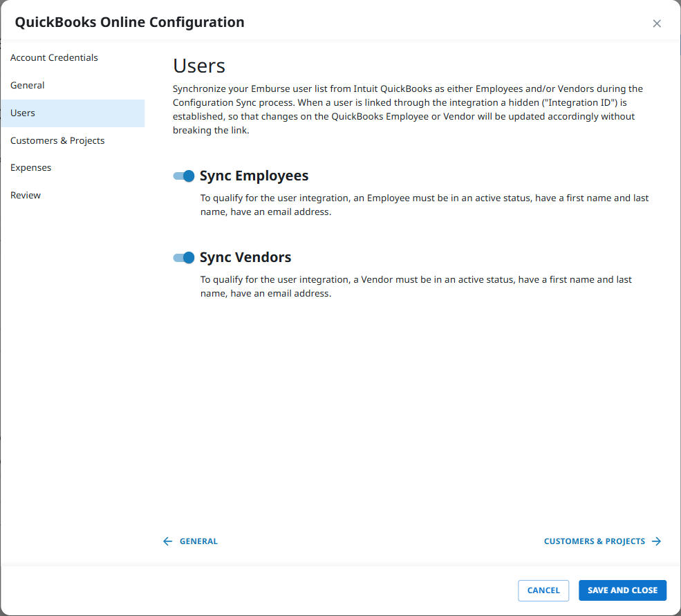Click the CUSTOMERS & PROJECTS next link
This screenshot has height=616, width=681.
[594, 541]
